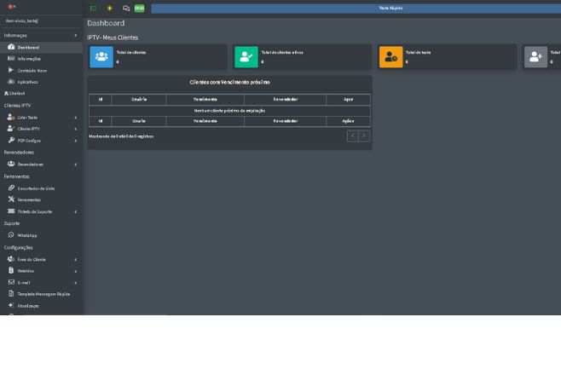Click the orange Total de teste icon

pyautogui.click(x=390, y=57)
